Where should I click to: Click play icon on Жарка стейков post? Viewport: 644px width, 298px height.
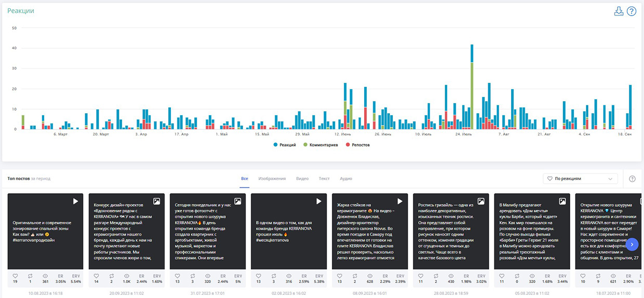(x=400, y=201)
